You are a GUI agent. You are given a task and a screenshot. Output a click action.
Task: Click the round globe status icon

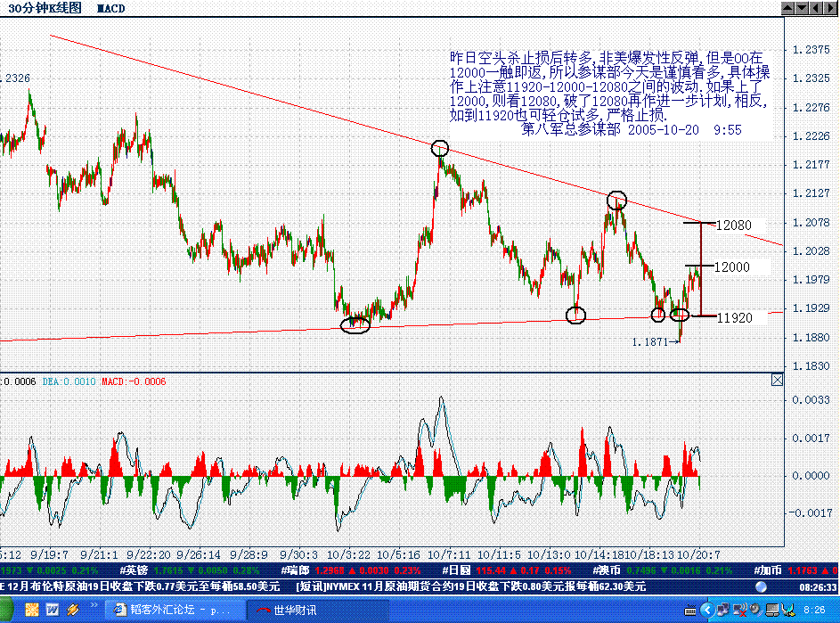click(761, 587)
